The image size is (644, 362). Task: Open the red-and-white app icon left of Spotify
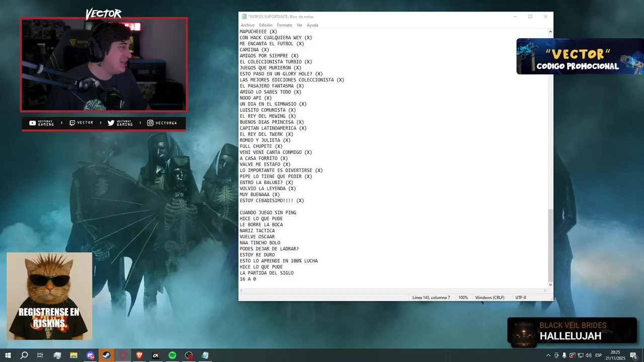pyautogui.click(x=156, y=355)
